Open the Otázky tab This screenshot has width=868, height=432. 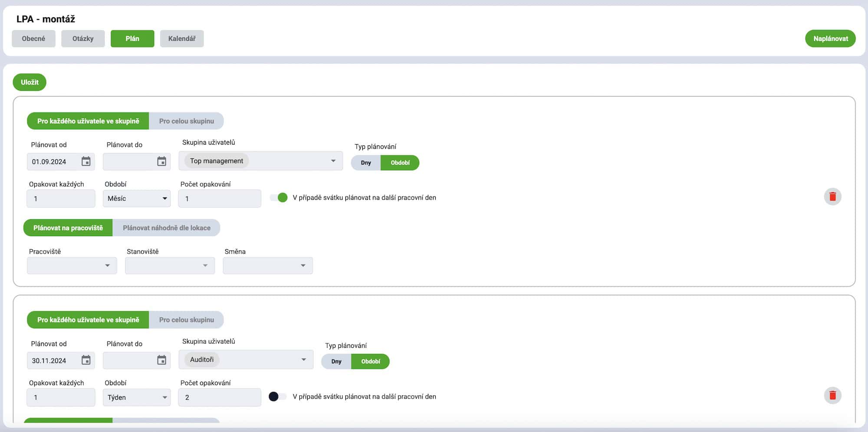tap(83, 39)
